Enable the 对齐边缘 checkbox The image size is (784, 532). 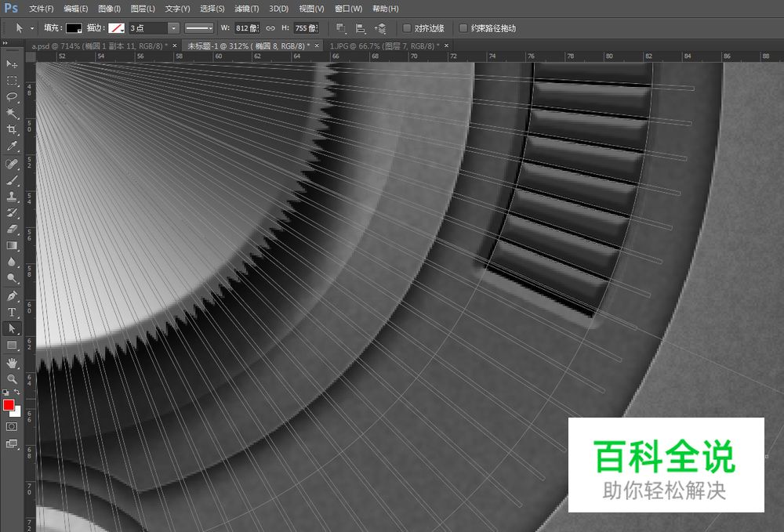pyautogui.click(x=407, y=28)
